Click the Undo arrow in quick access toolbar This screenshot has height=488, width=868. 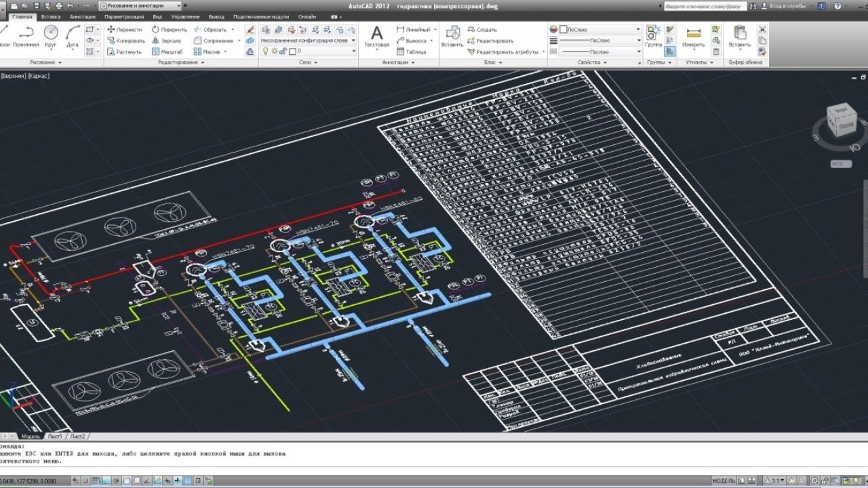(70, 5)
